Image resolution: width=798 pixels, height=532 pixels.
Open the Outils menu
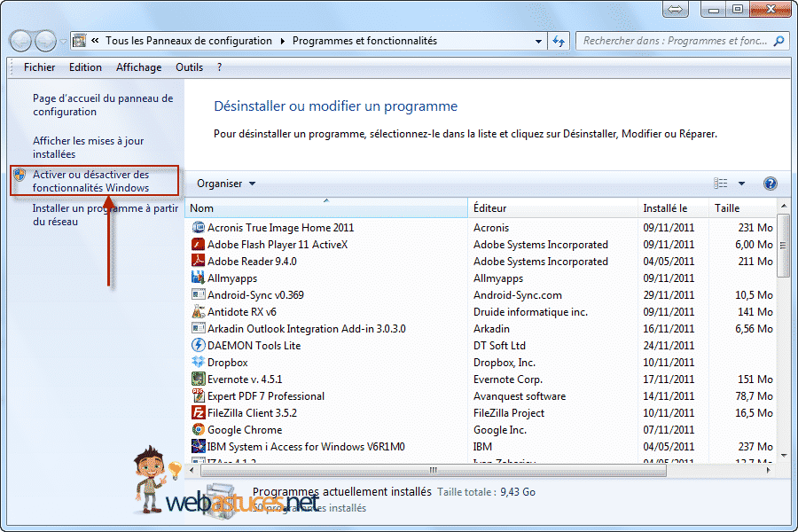click(x=189, y=67)
